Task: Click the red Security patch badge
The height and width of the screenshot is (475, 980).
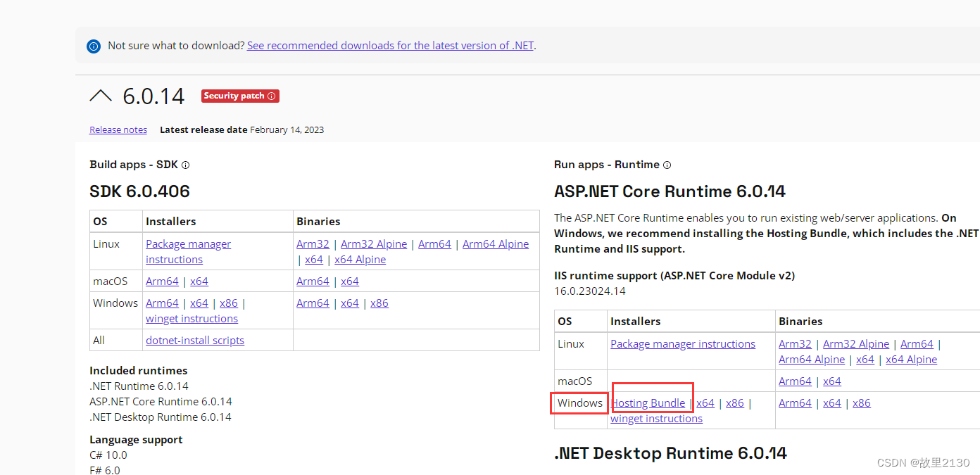Action: click(x=240, y=96)
